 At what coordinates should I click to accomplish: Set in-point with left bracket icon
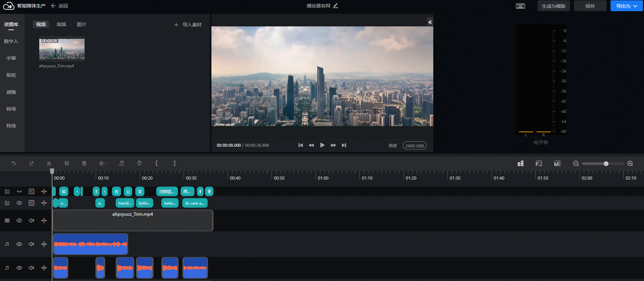(157, 163)
